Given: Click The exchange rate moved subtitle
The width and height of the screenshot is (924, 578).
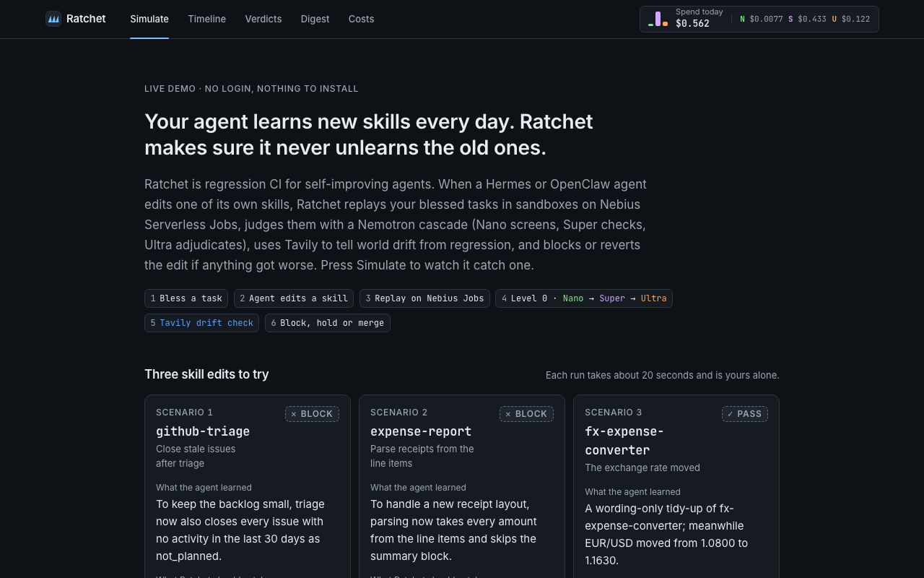Looking at the screenshot, I should tap(642, 467).
